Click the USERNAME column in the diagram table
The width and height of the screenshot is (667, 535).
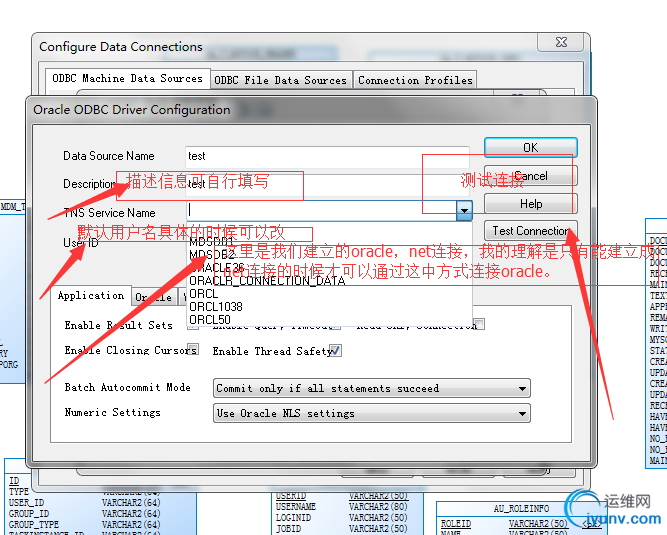click(296, 507)
